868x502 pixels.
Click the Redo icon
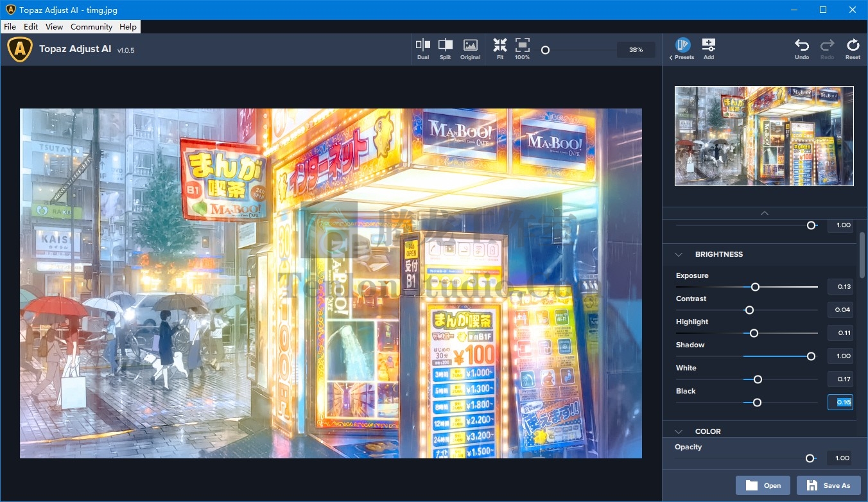pyautogui.click(x=827, y=49)
